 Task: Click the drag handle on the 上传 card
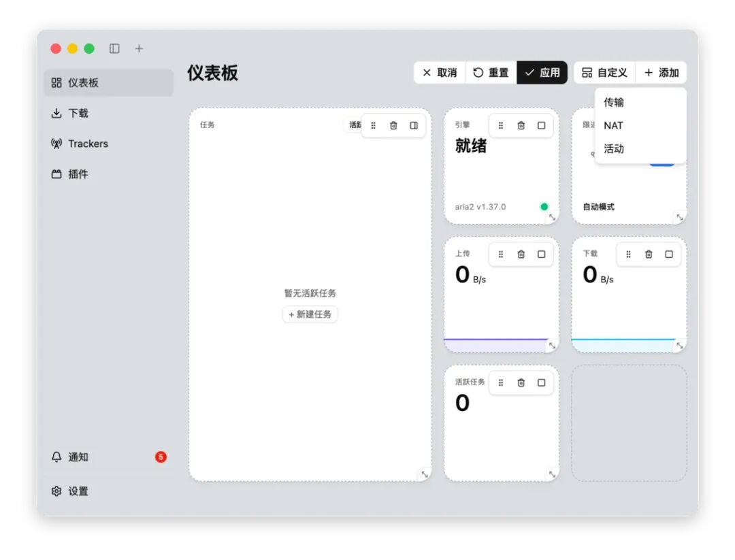click(x=501, y=254)
